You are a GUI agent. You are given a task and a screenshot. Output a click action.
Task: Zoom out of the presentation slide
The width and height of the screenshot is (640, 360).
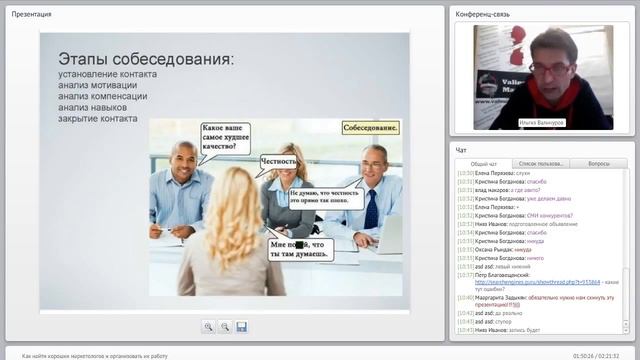[x=225, y=327]
